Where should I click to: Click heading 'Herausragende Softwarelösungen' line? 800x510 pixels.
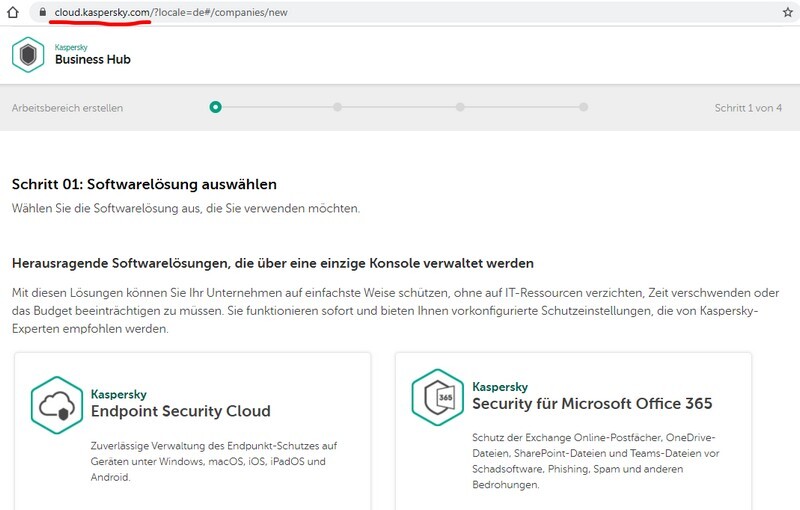tap(273, 263)
